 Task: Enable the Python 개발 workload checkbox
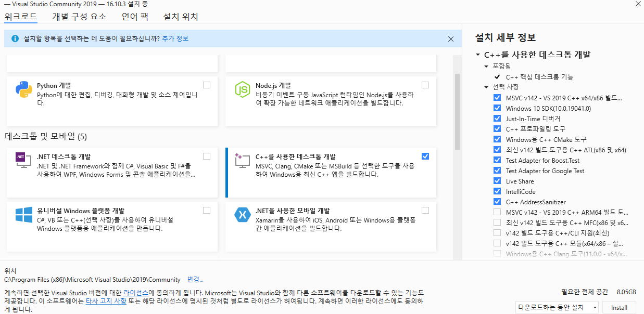[x=207, y=85]
